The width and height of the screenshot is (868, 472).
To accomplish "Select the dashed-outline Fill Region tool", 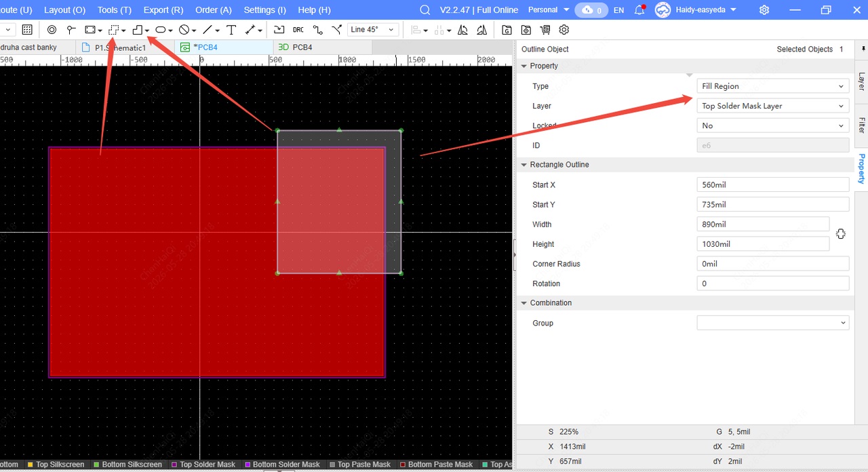I will click(x=113, y=30).
